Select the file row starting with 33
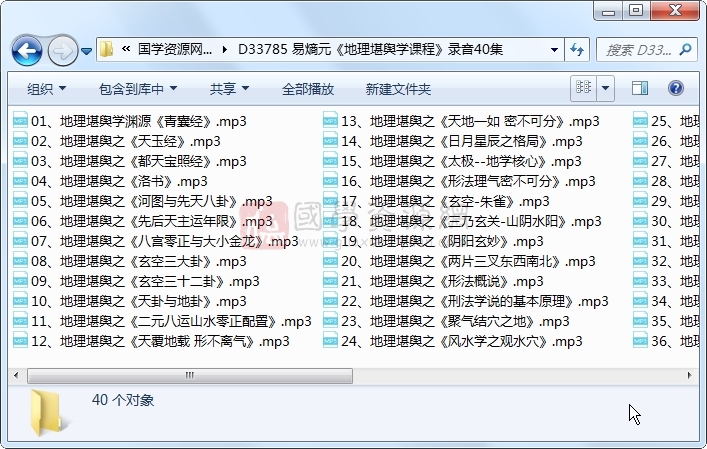The width and height of the screenshot is (707, 449). point(666,281)
